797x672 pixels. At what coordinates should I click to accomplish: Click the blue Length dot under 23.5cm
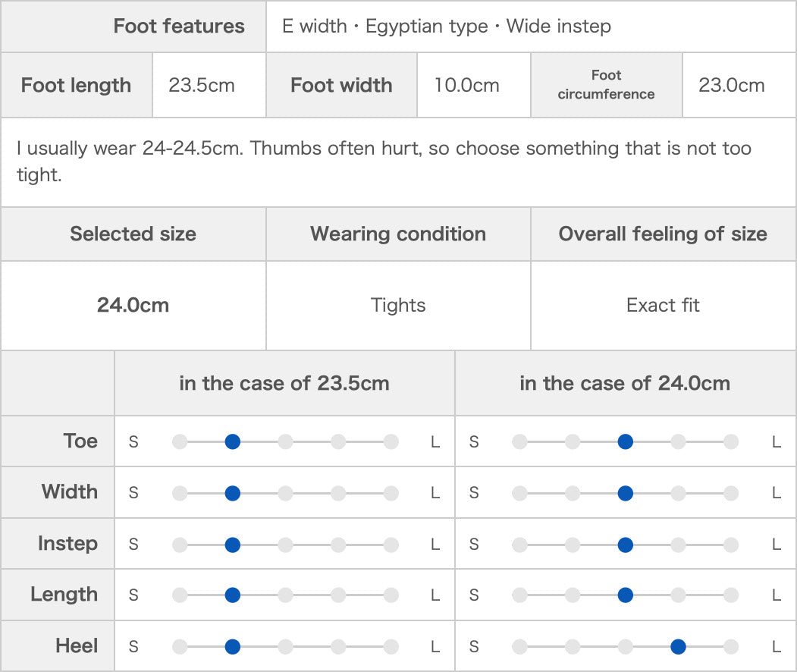click(x=233, y=595)
